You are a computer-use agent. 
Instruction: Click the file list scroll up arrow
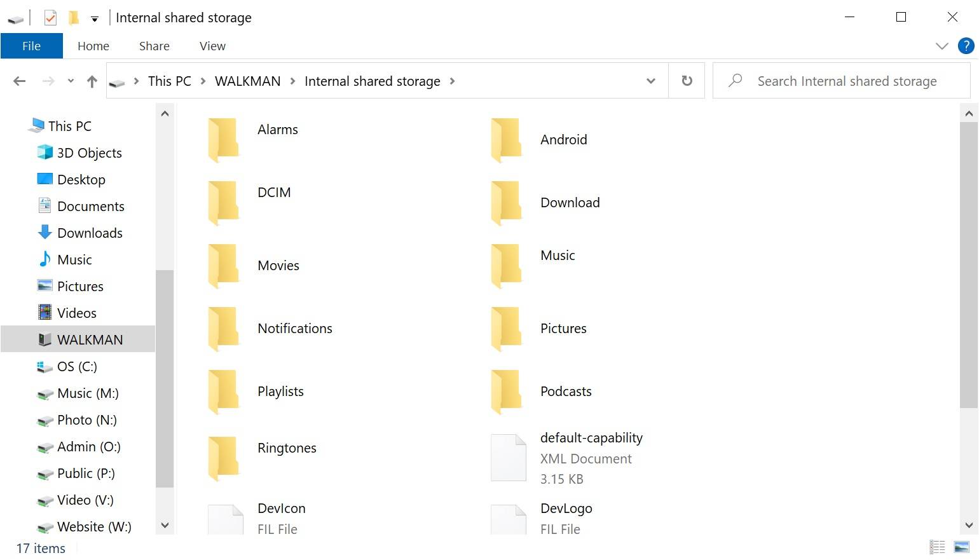pyautogui.click(x=968, y=114)
